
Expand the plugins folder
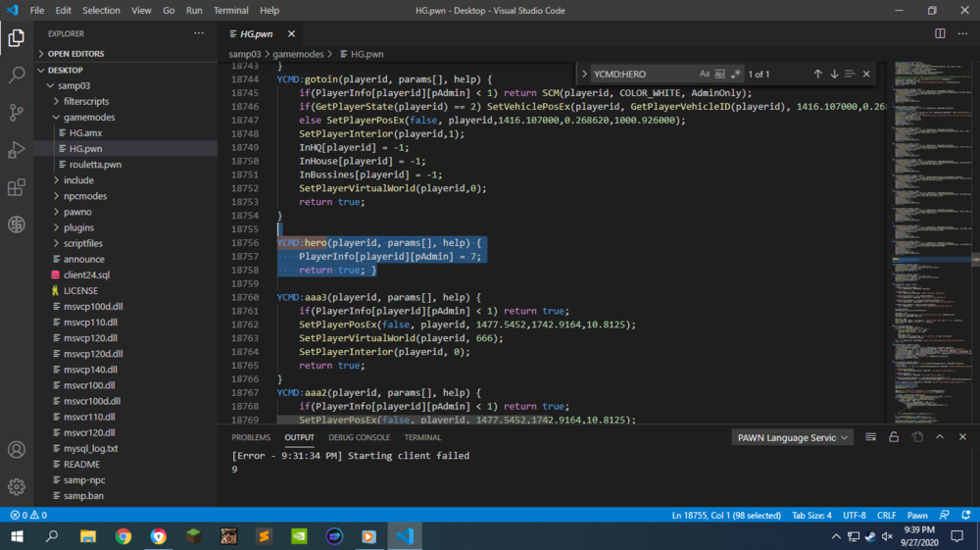pyautogui.click(x=125, y=227)
